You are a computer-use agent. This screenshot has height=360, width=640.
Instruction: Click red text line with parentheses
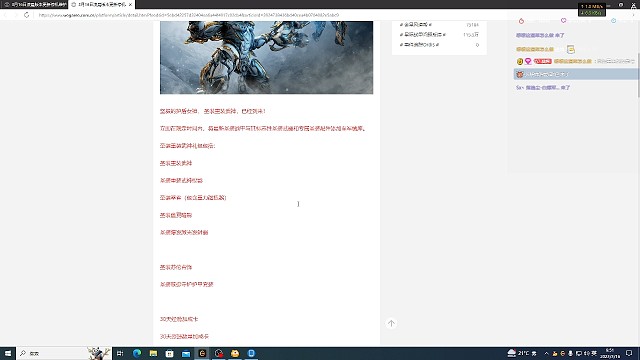193,198
